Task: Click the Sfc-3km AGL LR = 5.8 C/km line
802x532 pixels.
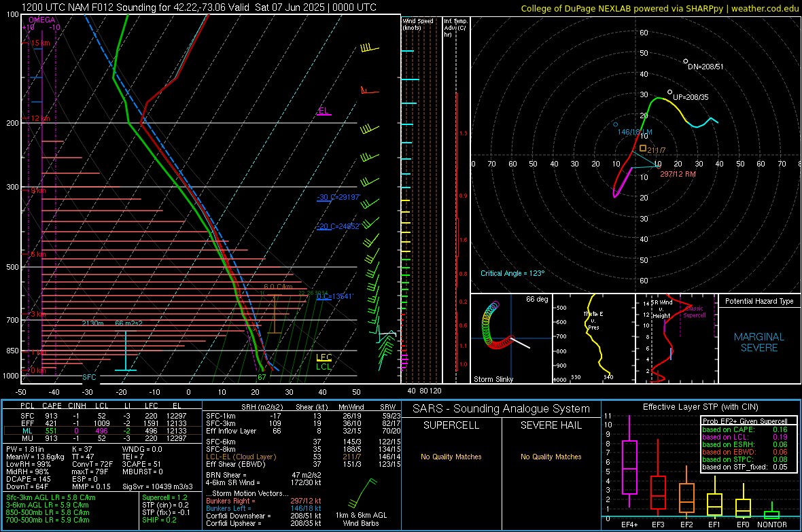Action: (51, 498)
